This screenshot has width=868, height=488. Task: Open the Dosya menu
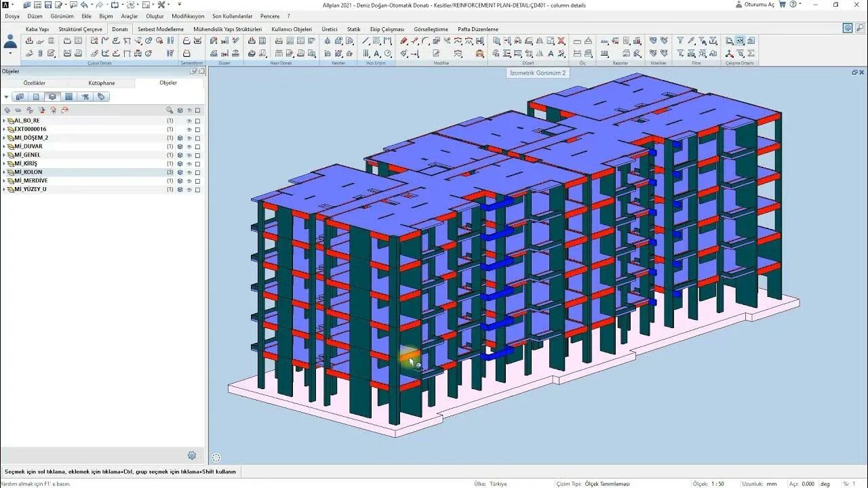[x=12, y=16]
